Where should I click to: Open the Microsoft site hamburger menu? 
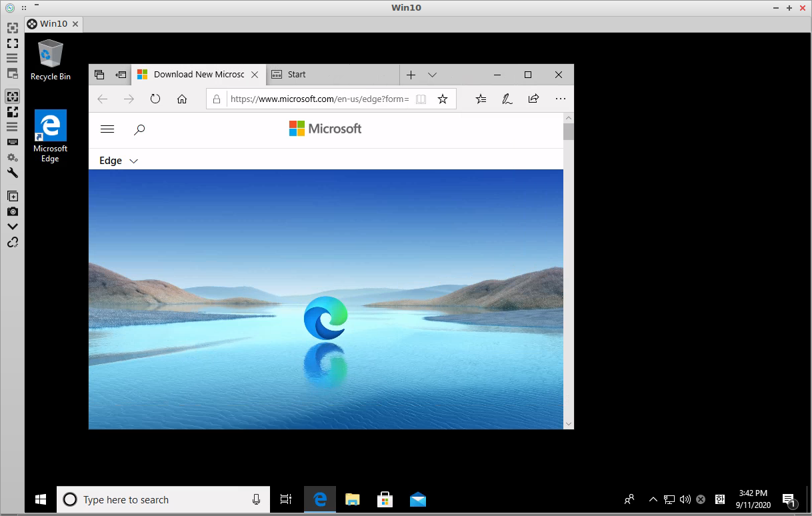coord(107,129)
